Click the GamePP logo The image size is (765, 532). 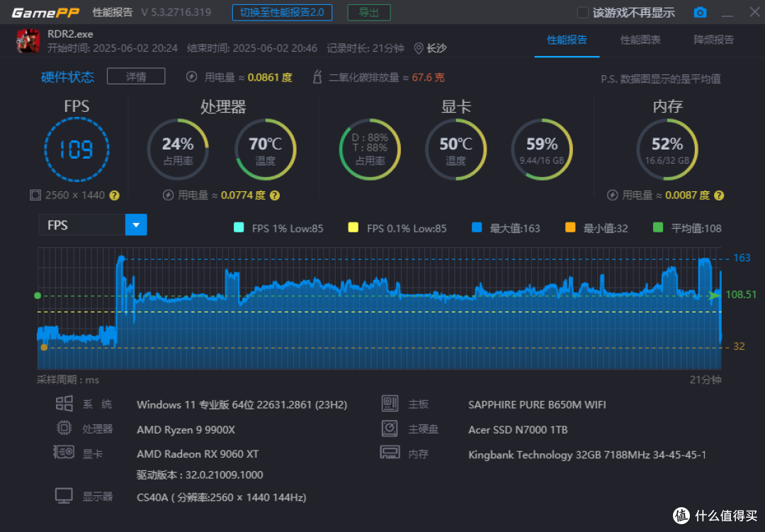(x=45, y=12)
